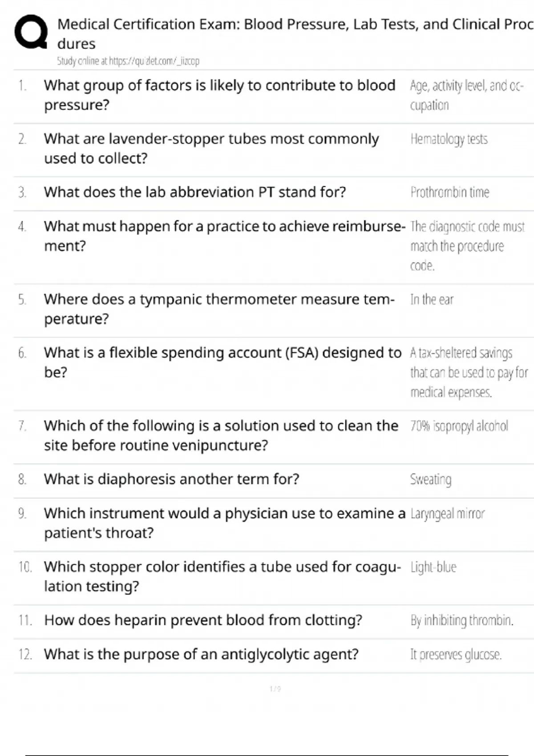Click the heparin clotting question
The image size is (534, 756).
(203, 620)
